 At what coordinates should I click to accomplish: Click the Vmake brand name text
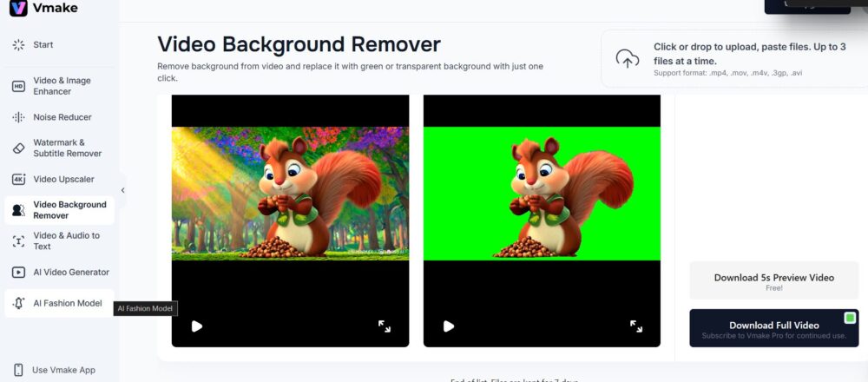pyautogui.click(x=55, y=8)
